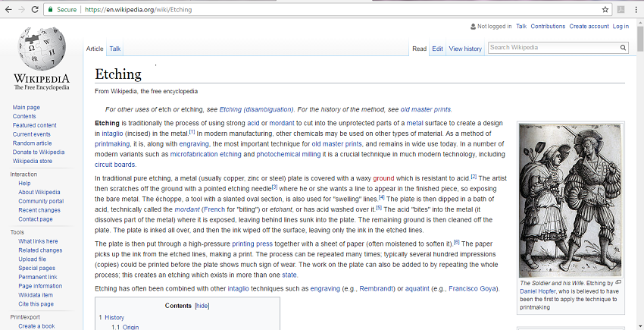
Task: Reload the page with the refresh icon
Action: pyautogui.click(x=35, y=9)
